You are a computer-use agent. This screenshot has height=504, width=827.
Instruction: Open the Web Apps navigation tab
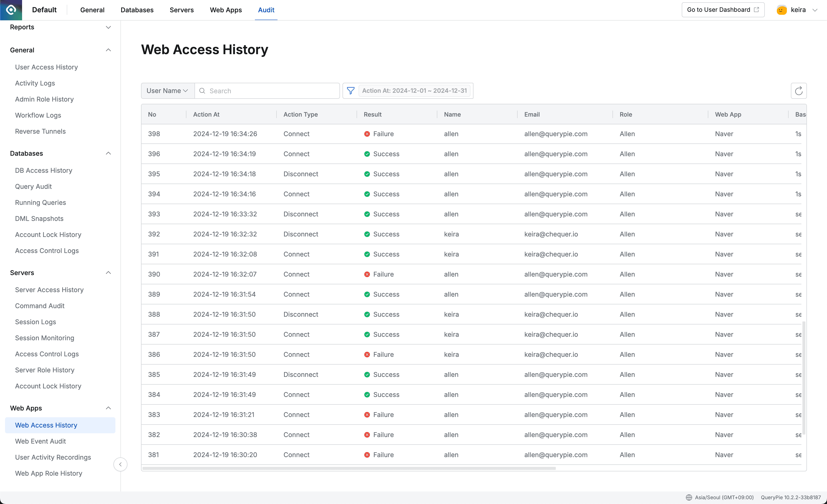226,10
